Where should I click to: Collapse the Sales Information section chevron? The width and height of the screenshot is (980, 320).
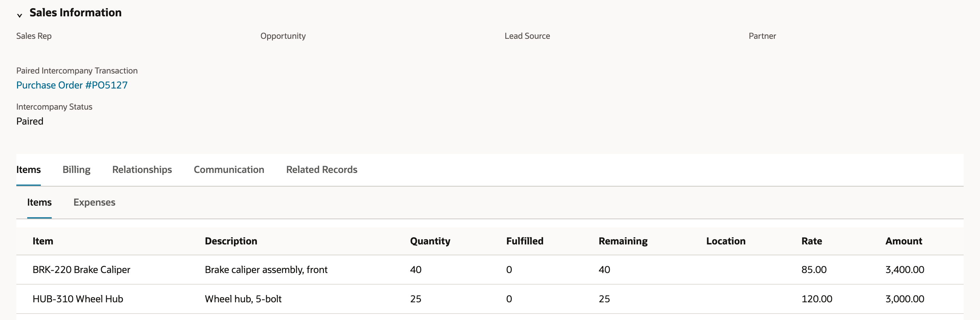click(x=19, y=15)
